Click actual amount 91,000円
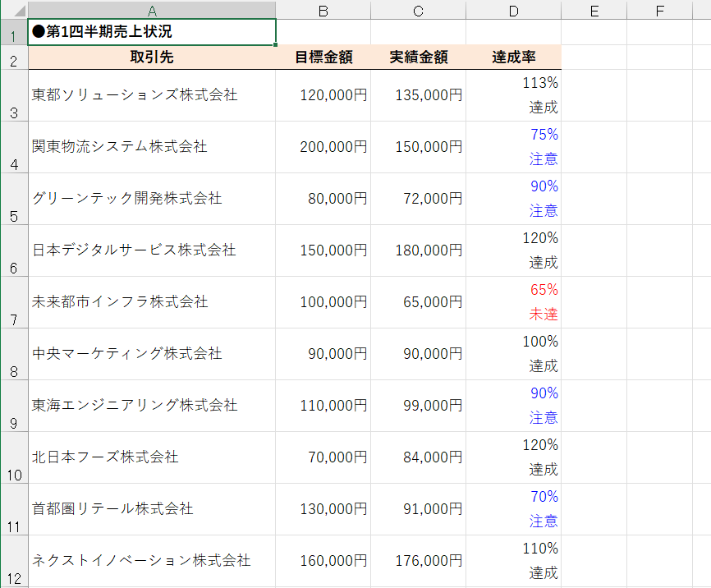Screen dimensions: 711x588 coord(418,509)
